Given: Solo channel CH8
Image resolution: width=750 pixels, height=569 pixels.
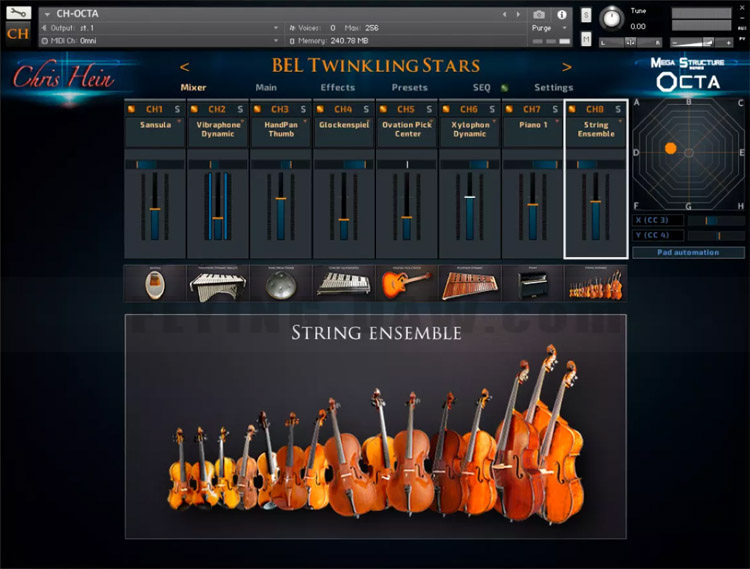Looking at the screenshot, I should pos(618,109).
